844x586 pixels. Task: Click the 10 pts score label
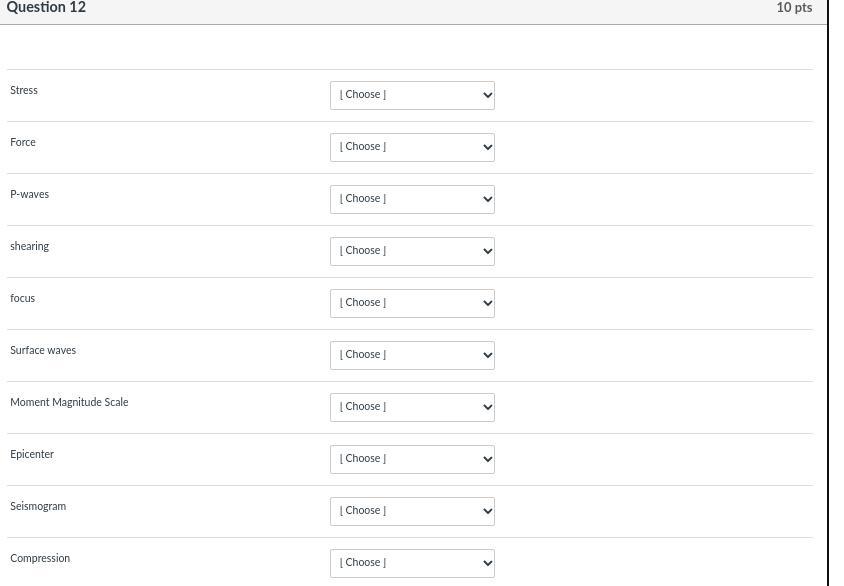click(794, 8)
